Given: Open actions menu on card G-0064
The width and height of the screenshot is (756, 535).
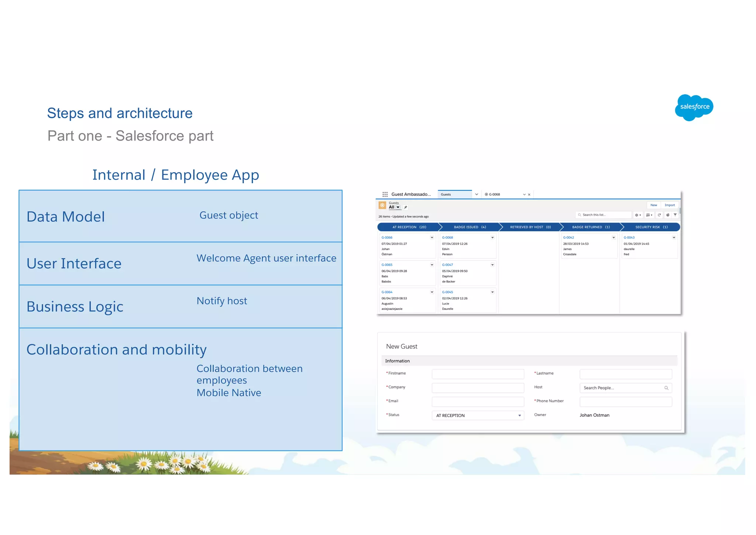Looking at the screenshot, I should [x=432, y=292].
